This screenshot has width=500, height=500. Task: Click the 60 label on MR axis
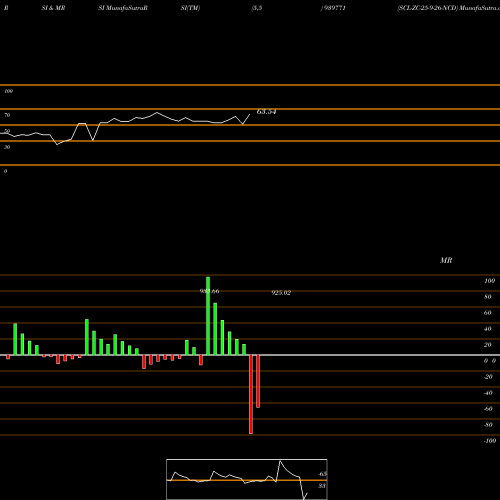(x=488, y=313)
